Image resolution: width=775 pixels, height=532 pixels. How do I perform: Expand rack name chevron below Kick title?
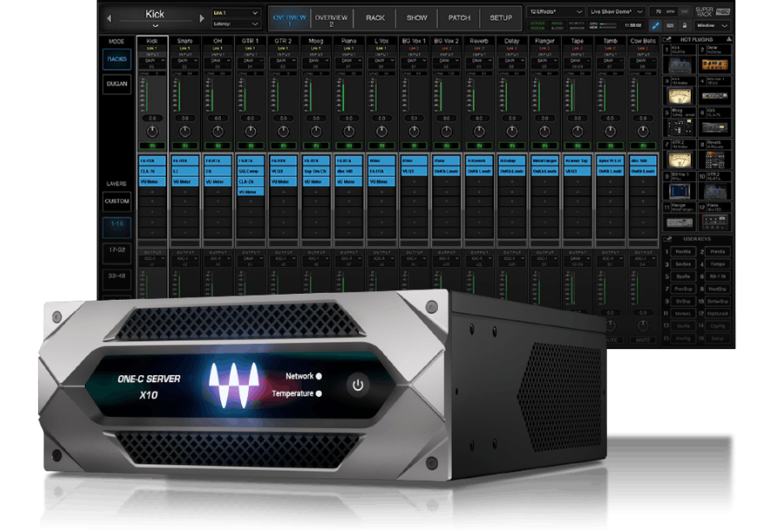coord(155,25)
